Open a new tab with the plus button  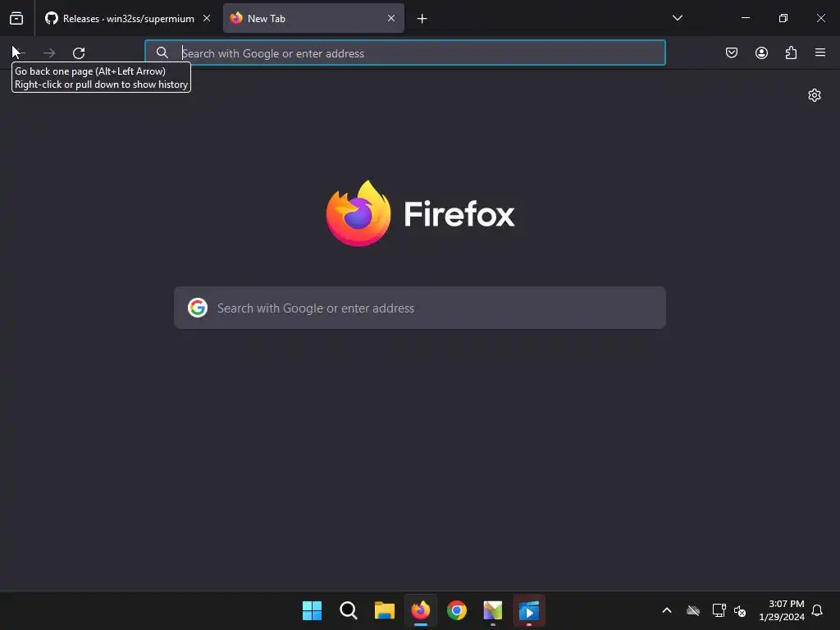[x=422, y=19]
